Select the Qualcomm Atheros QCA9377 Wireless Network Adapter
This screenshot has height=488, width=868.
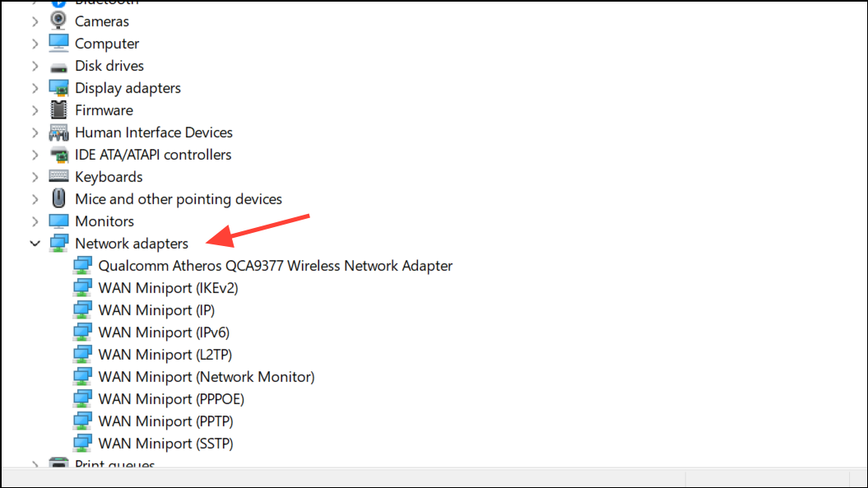274,265
